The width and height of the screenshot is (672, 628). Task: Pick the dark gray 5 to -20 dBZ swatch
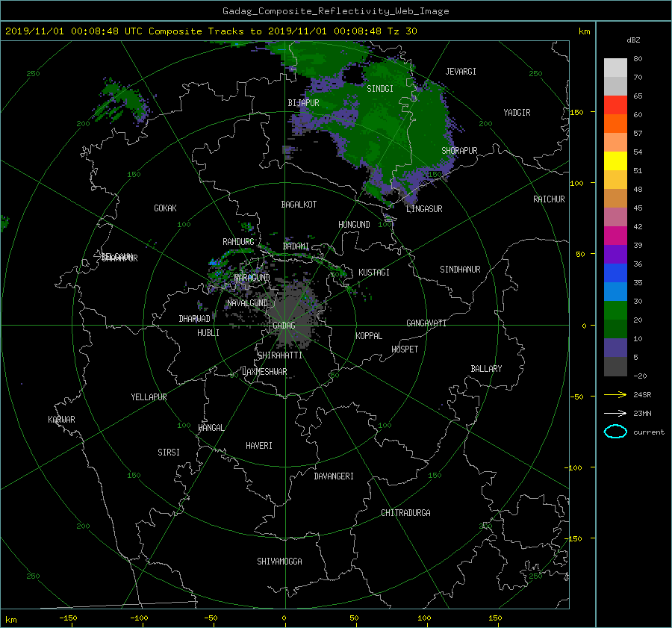(615, 366)
